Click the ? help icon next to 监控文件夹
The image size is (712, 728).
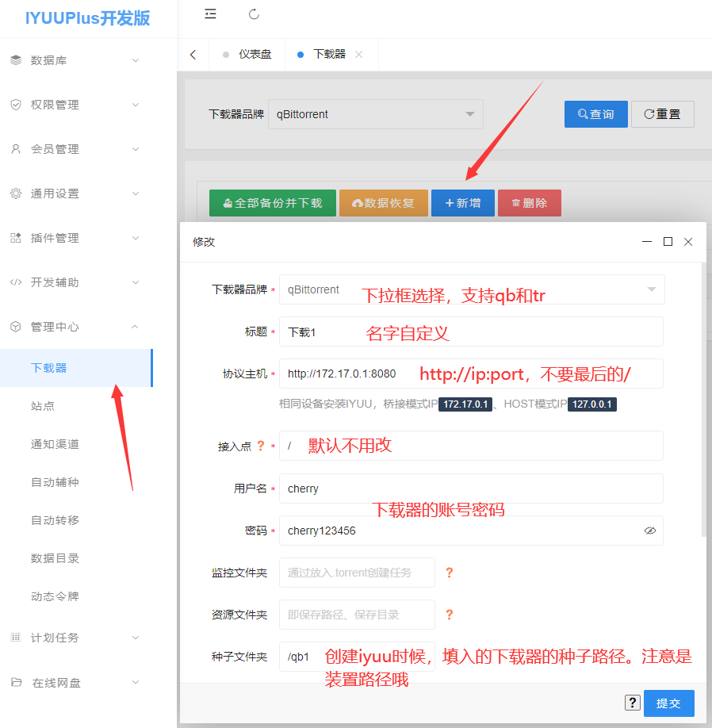[x=450, y=573]
